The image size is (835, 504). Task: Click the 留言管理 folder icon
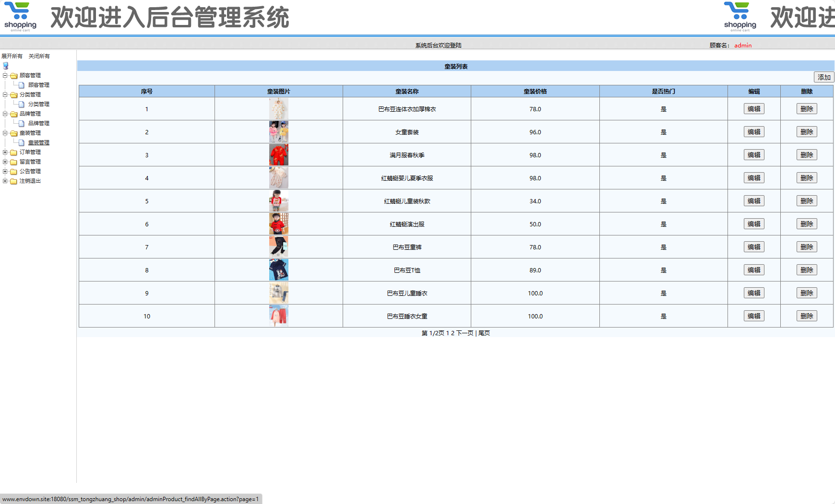[13, 162]
